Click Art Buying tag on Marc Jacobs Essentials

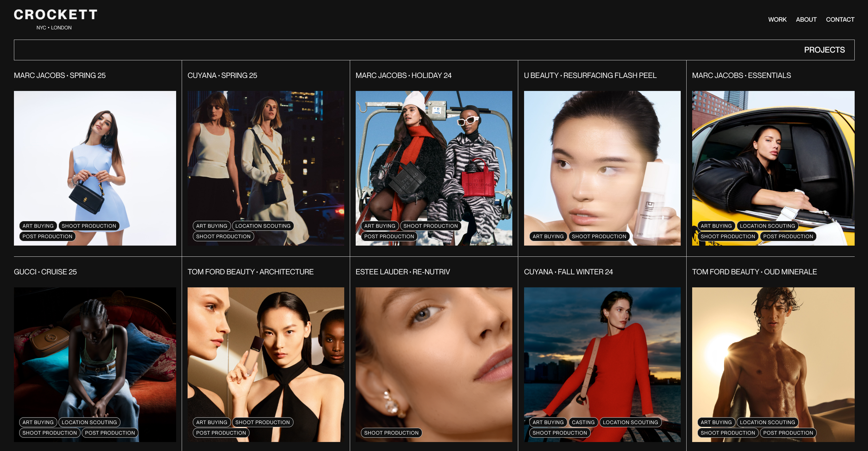716,226
